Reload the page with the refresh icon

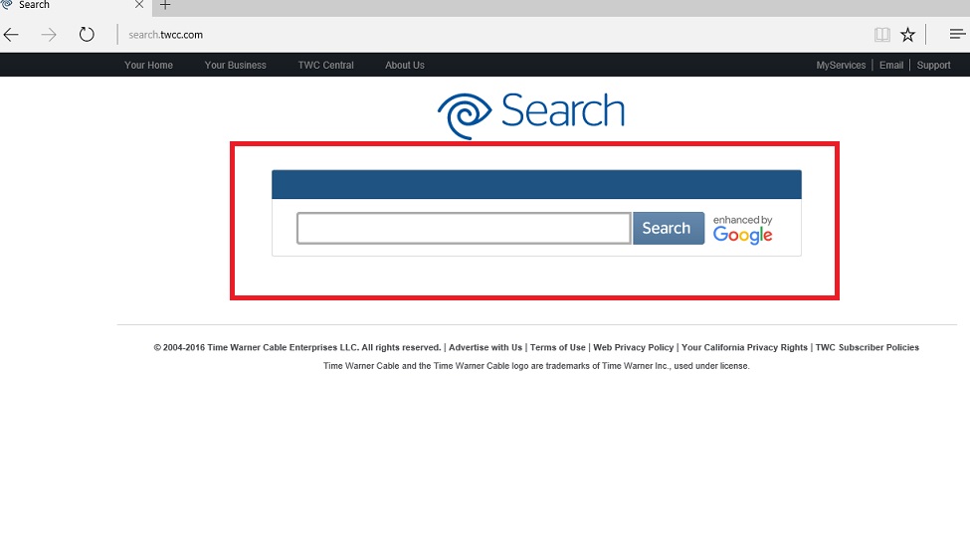tap(87, 34)
